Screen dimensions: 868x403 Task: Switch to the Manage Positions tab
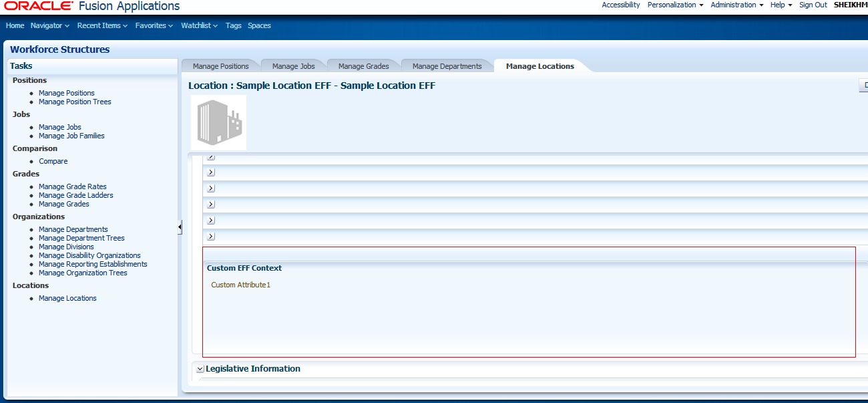click(220, 65)
